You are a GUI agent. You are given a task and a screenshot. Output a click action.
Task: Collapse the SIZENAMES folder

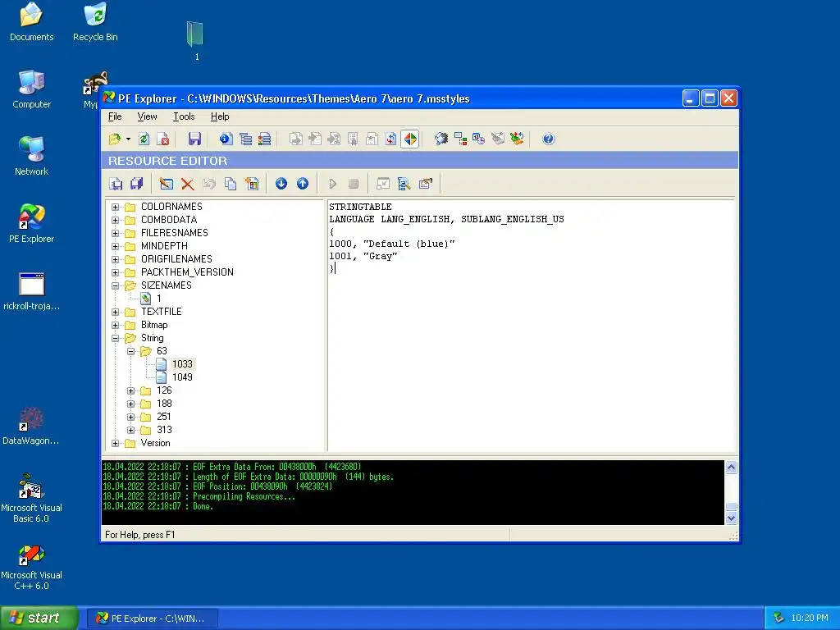115,285
